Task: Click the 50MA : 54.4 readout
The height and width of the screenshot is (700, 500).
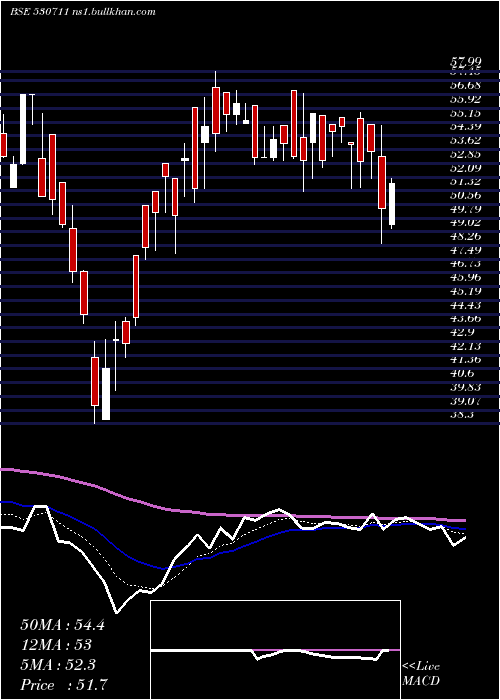Action: (62, 625)
